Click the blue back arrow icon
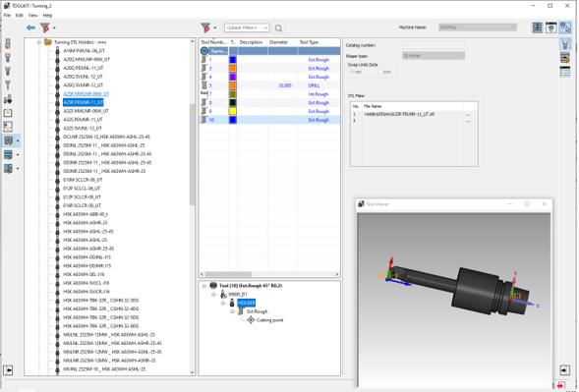The width and height of the screenshot is (579, 392). tap(30, 28)
